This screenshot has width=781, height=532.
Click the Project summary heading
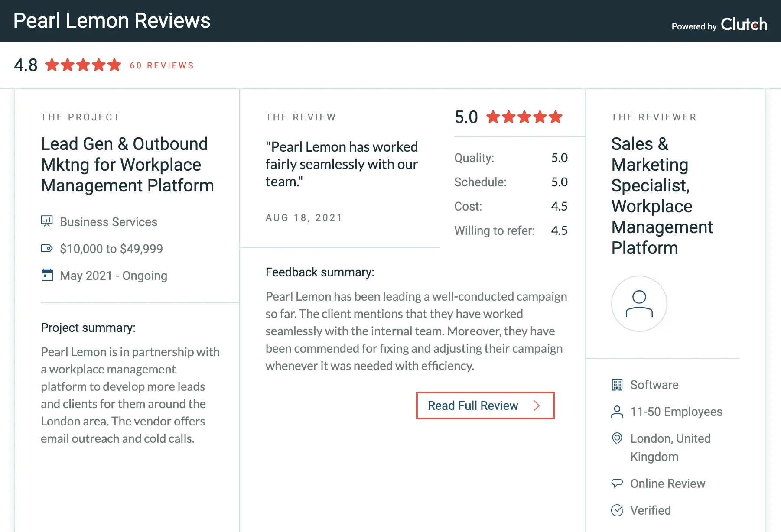pos(88,328)
